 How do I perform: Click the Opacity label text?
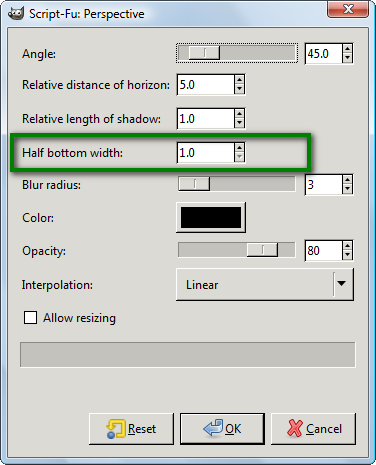tap(44, 251)
